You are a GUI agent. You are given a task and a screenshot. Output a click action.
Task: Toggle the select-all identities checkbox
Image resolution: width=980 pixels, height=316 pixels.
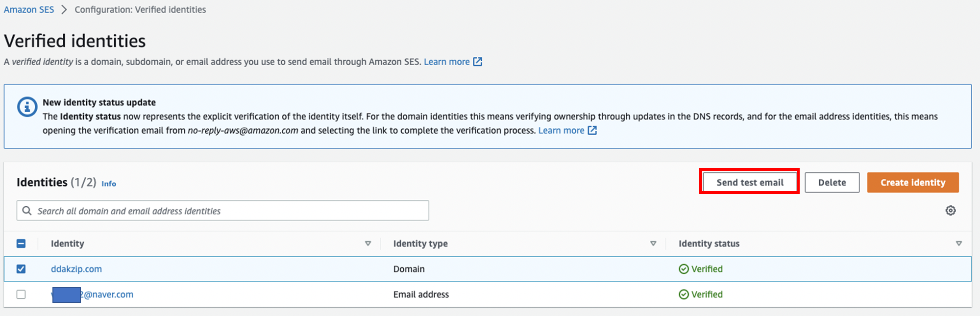(x=21, y=243)
